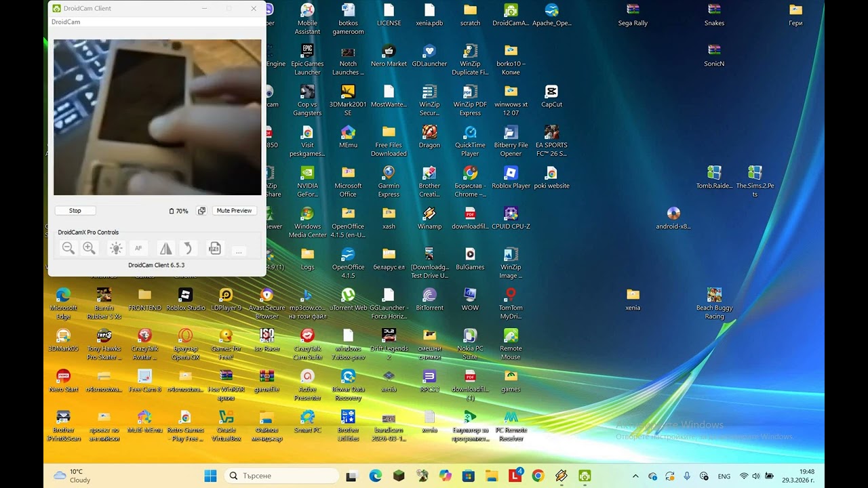Open Microsoft Edge from the taskbar
The height and width of the screenshot is (488, 868).
coord(375,476)
